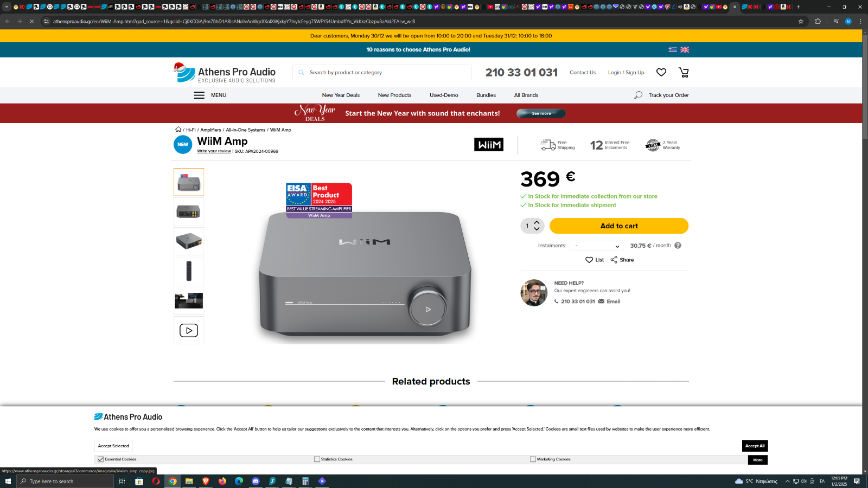
Task: Click the Free Shipping truck icon
Action: point(547,145)
